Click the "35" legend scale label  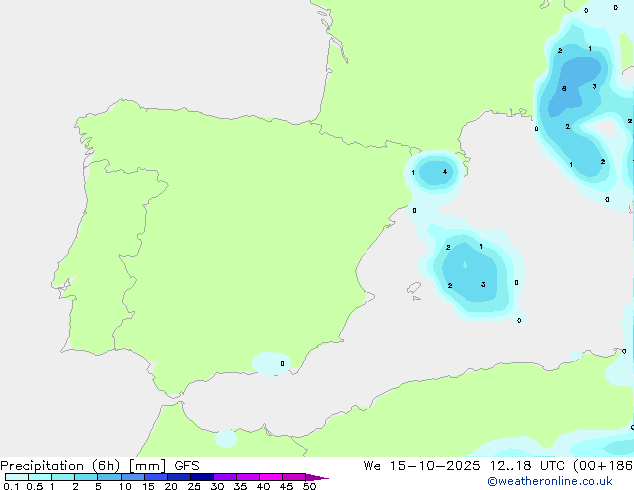240,486
